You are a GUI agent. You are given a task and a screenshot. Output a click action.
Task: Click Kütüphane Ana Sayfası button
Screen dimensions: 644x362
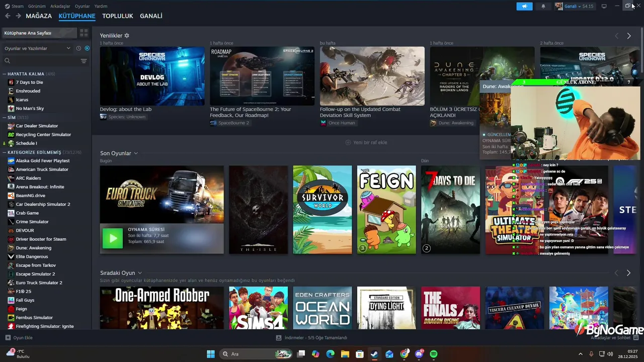39,33
